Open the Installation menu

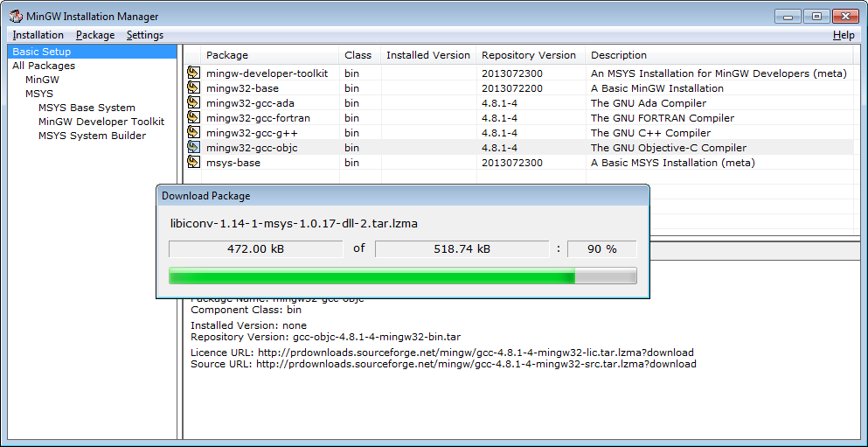38,35
